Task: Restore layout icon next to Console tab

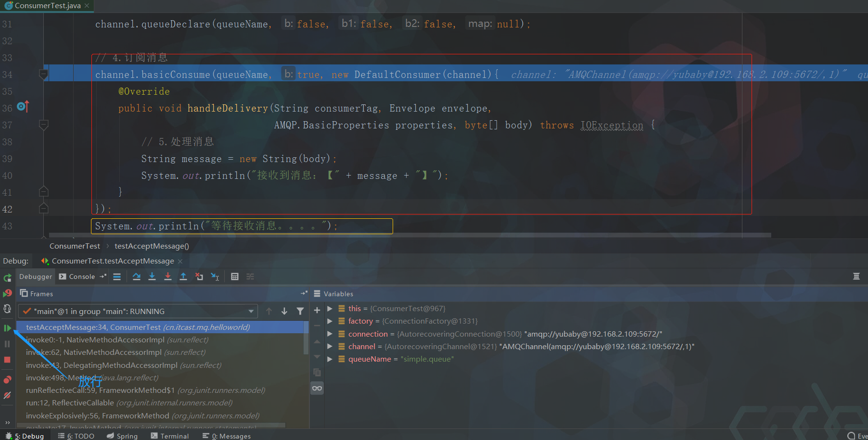Action: (103, 277)
